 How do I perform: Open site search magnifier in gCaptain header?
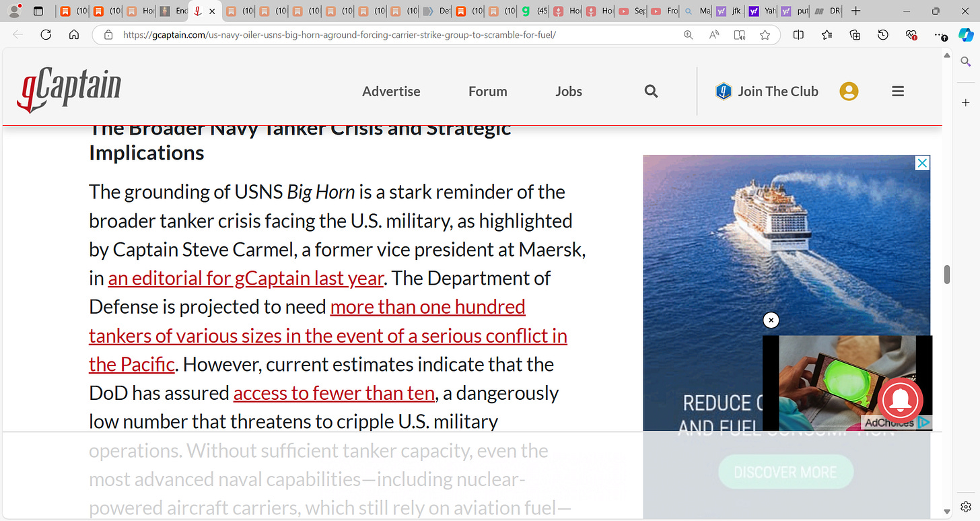click(x=651, y=91)
